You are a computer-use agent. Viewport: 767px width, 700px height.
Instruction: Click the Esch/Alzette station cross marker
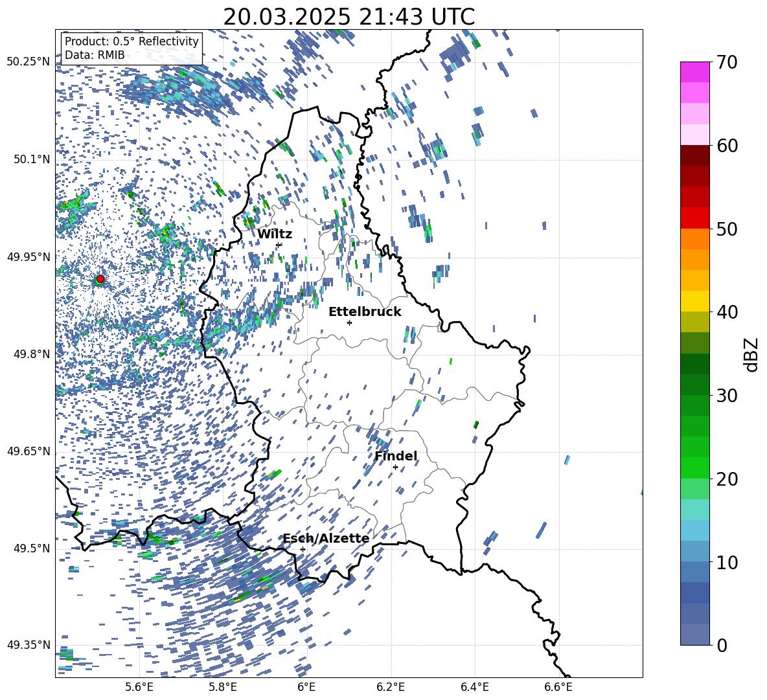303,549
